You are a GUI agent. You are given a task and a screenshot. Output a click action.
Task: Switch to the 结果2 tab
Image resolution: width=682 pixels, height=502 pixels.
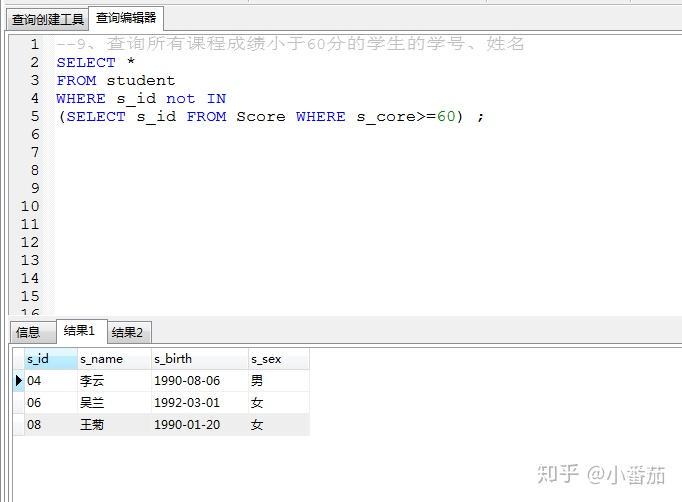(129, 332)
